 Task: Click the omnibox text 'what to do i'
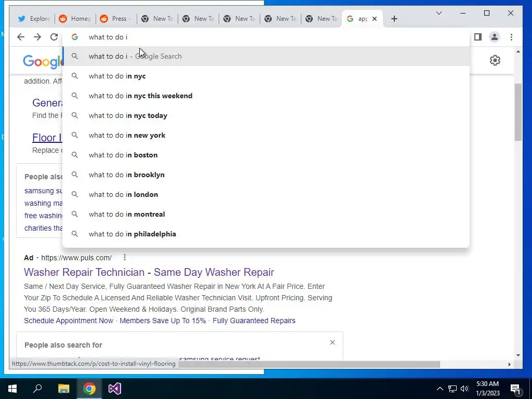tap(108, 37)
